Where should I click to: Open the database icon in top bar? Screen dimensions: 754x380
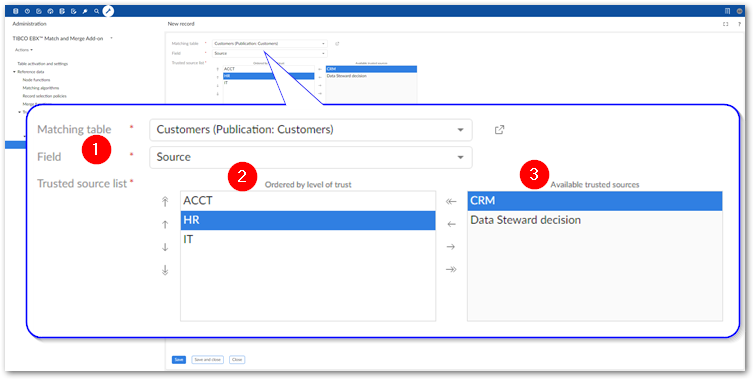pyautogui.click(x=16, y=11)
